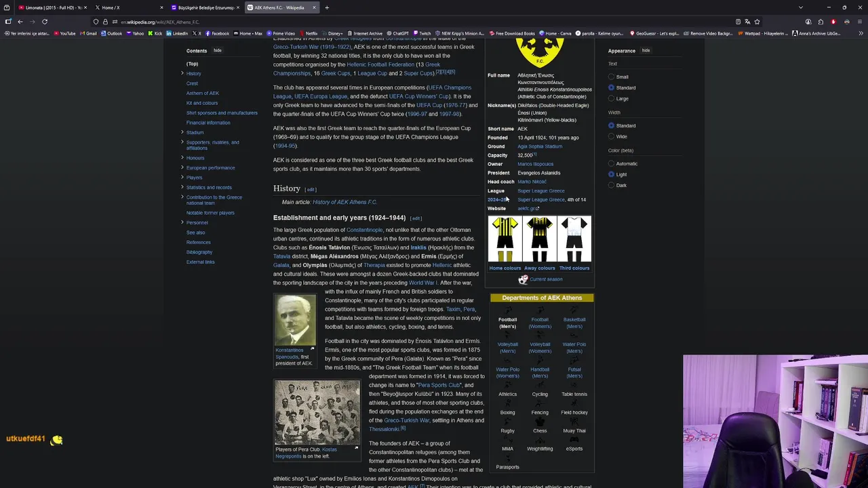Expand Players section in contents
This screenshot has width=868, height=488.
(182, 178)
